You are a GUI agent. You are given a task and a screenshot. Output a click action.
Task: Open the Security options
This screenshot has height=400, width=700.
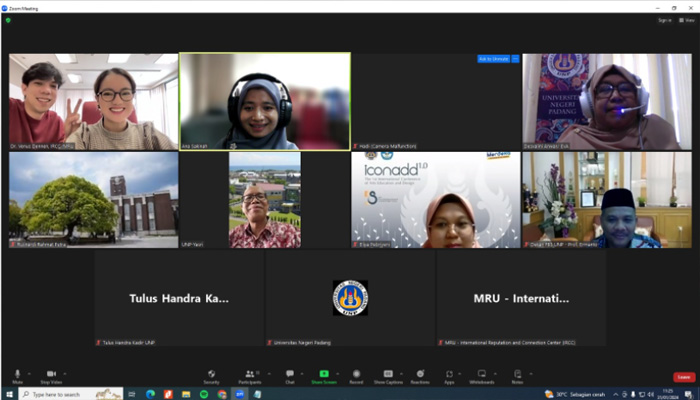click(211, 376)
